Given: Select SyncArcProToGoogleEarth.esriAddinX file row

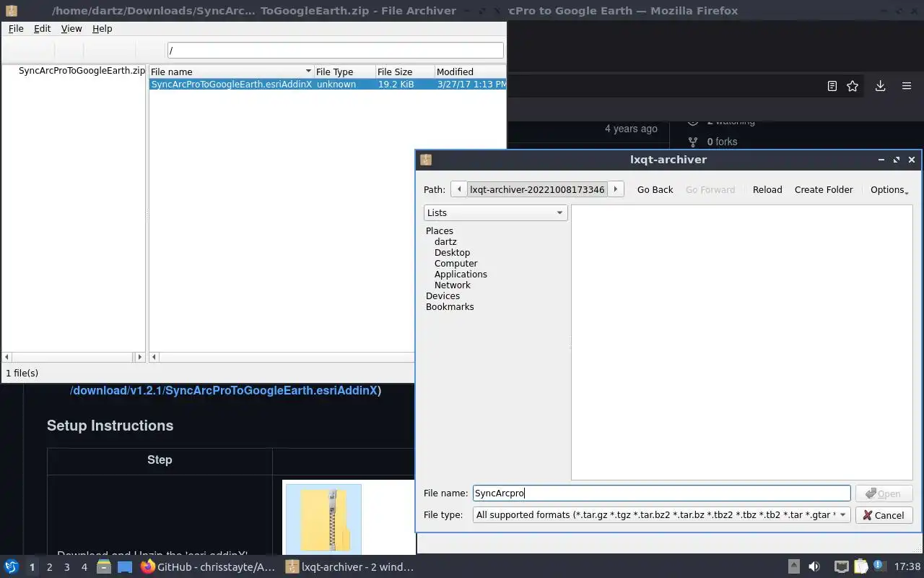Looking at the screenshot, I should click(x=328, y=84).
